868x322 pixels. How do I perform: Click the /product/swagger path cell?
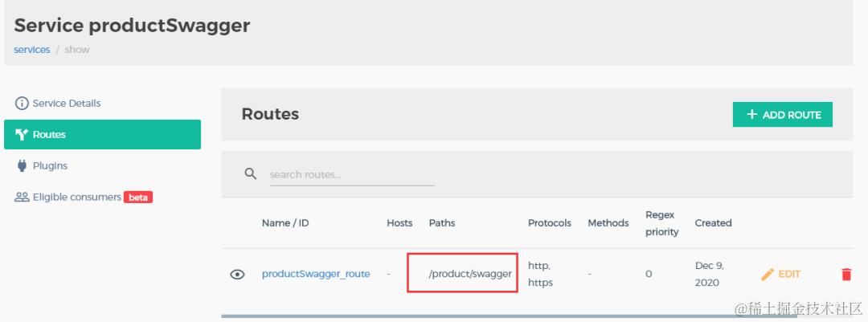click(x=470, y=274)
